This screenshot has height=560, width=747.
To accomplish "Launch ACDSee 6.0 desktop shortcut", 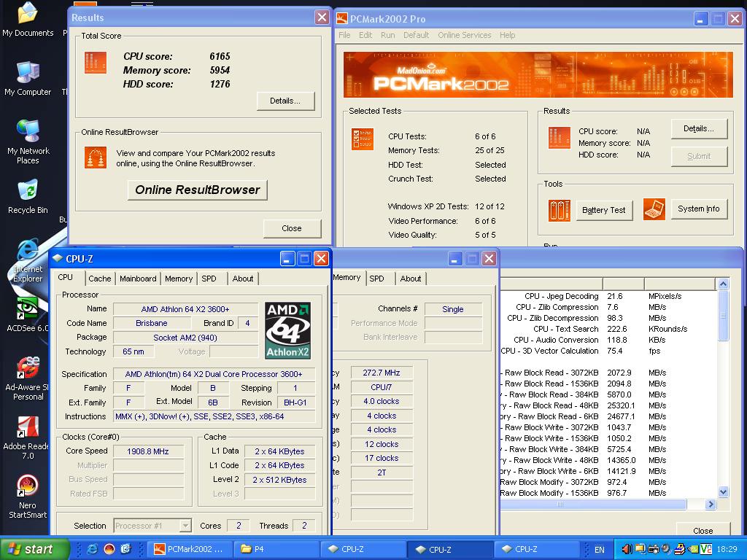I will [x=28, y=314].
